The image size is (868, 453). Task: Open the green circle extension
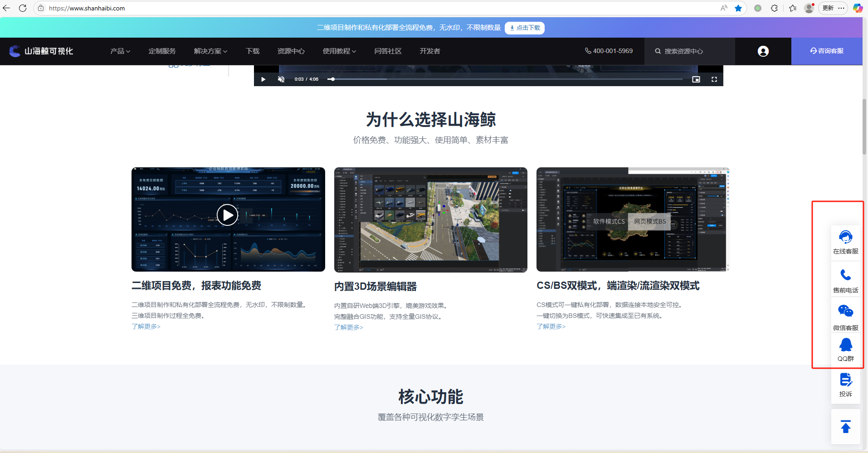click(758, 8)
